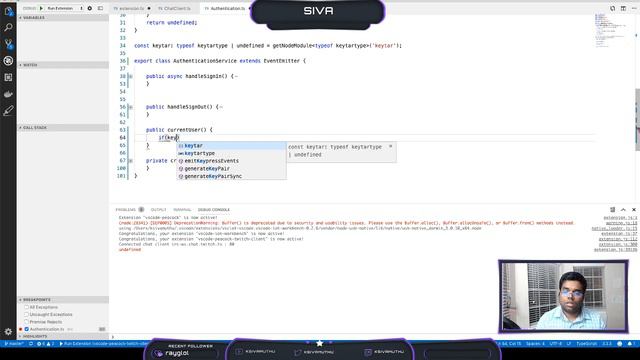Image resolution: width=640 pixels, height=360 pixels.
Task: Open launch.json with debug gear icon
Action: tap(90, 8)
